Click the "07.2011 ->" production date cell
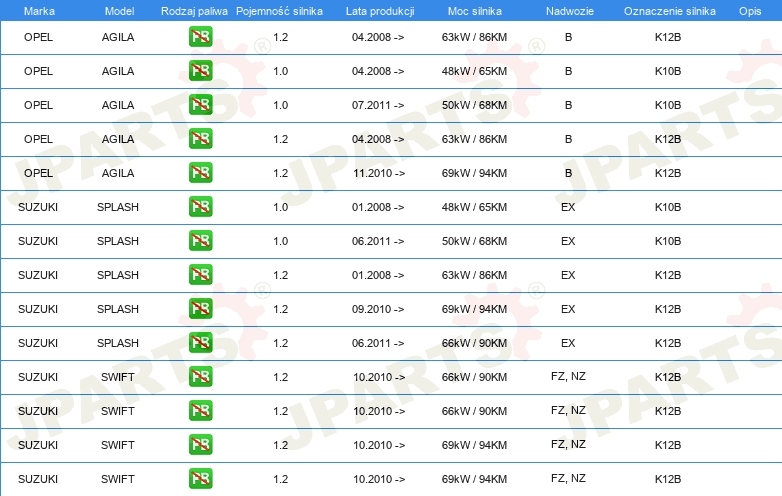This screenshot has height=496, width=782. coord(378,105)
